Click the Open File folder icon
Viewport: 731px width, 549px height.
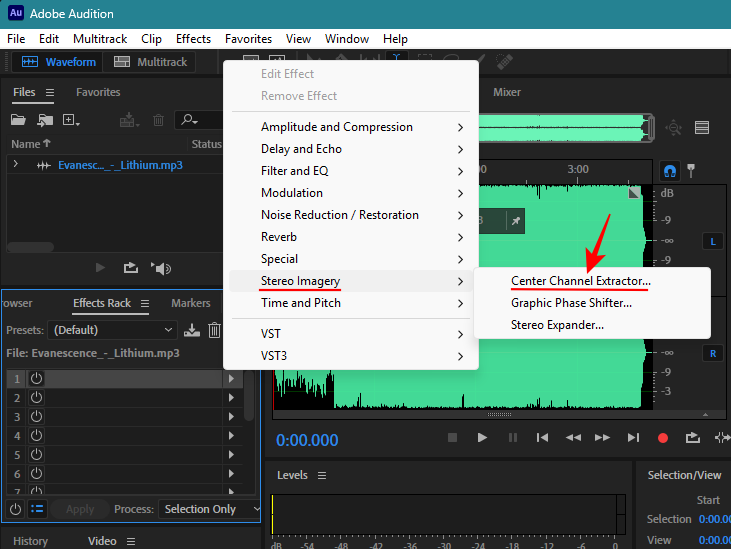(17, 120)
